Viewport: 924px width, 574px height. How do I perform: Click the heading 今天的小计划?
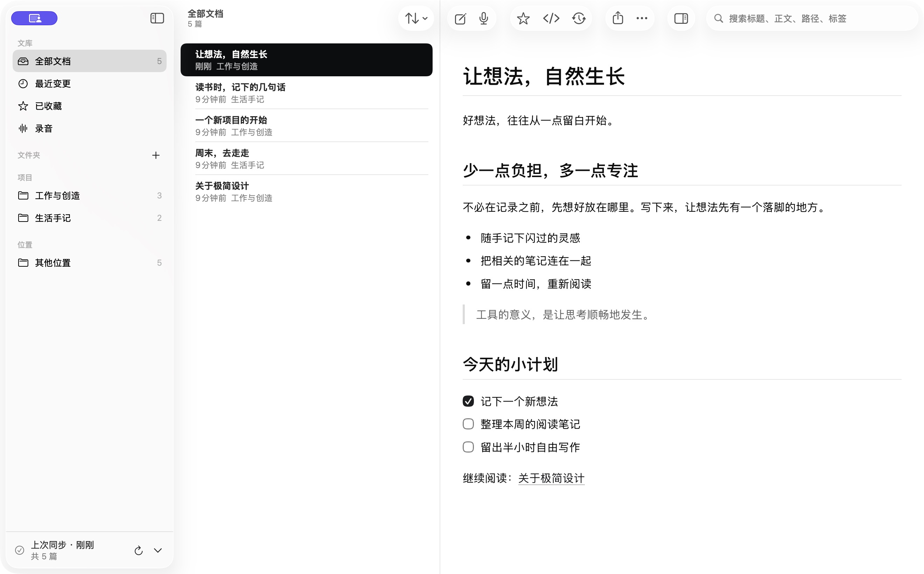point(510,364)
